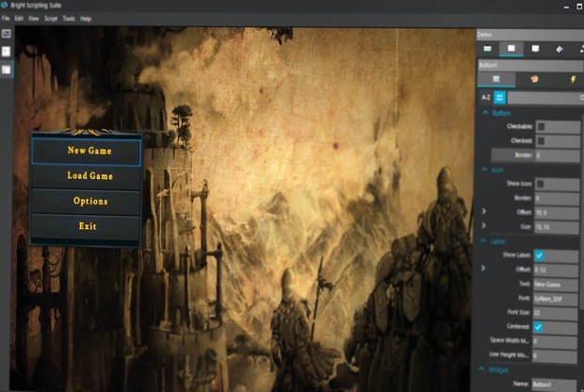Click the Font Size field showing 22
This screenshot has width=584, height=392.
(555, 313)
